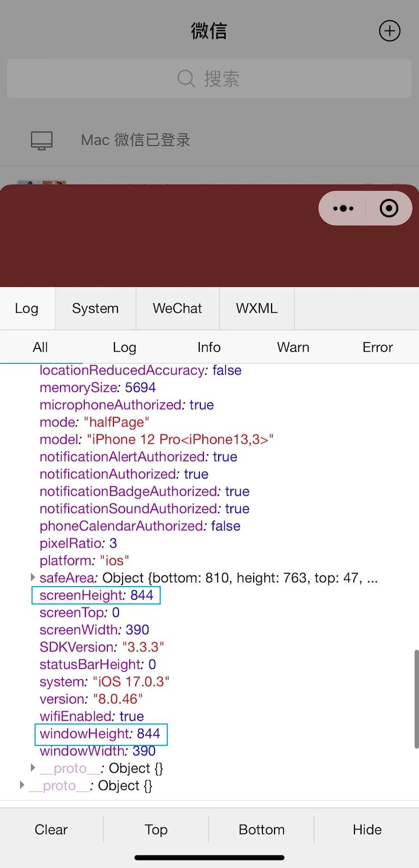Viewport: 419px width, 868px height.
Task: Click the notificationBadgeAuthorized: true line
Action: (x=144, y=491)
